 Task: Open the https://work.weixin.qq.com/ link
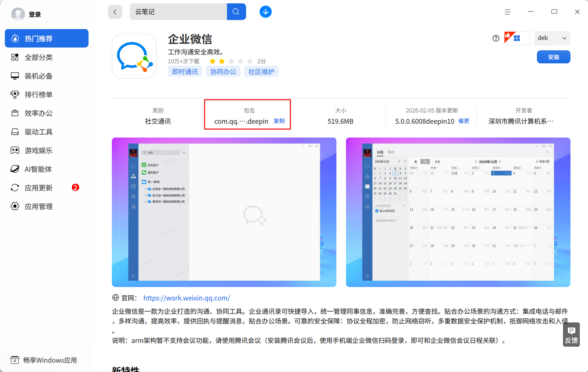click(x=186, y=298)
